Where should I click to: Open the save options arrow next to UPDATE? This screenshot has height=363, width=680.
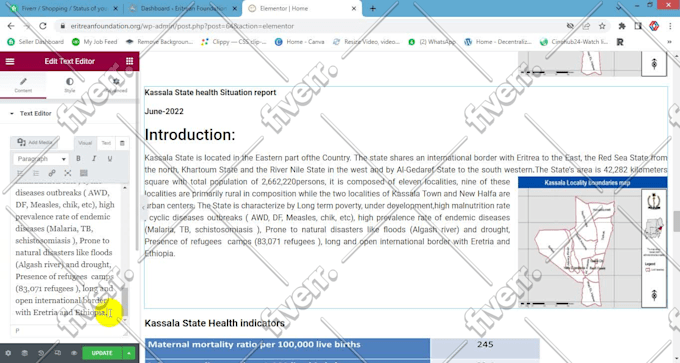(x=129, y=353)
